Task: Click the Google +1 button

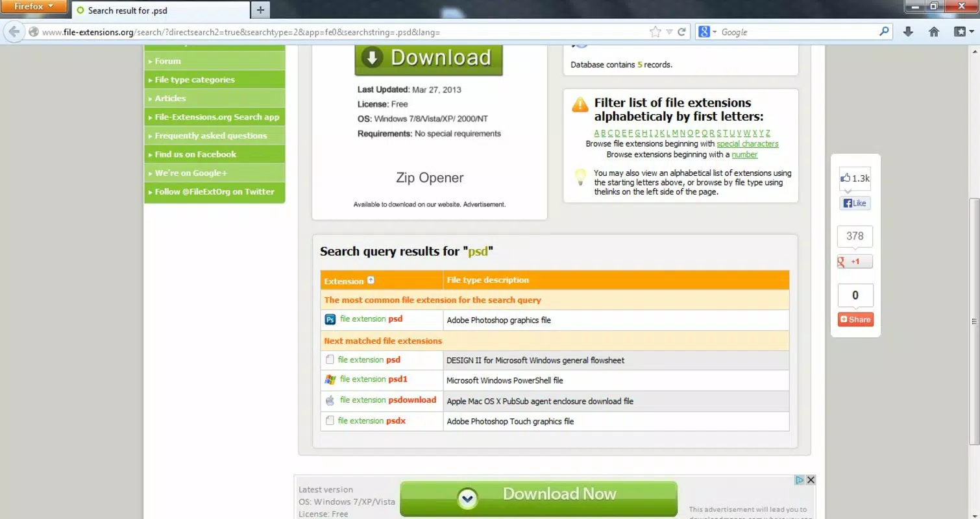Action: [855, 261]
